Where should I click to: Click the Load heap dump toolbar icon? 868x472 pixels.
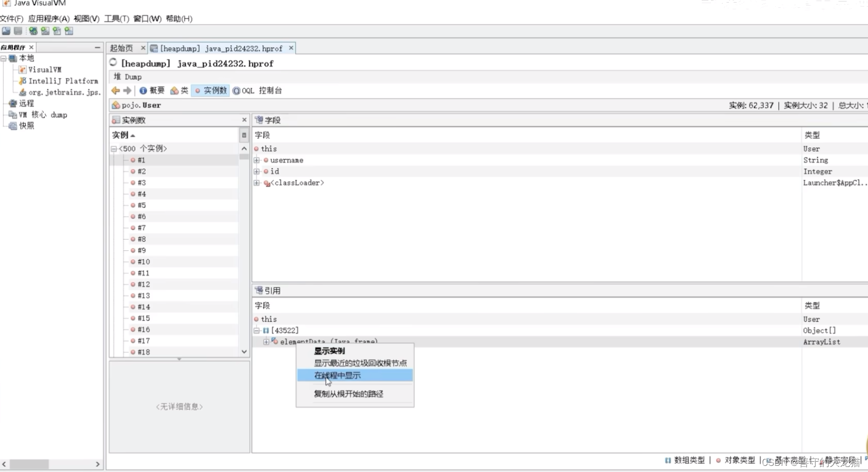pyautogui.click(x=6, y=31)
